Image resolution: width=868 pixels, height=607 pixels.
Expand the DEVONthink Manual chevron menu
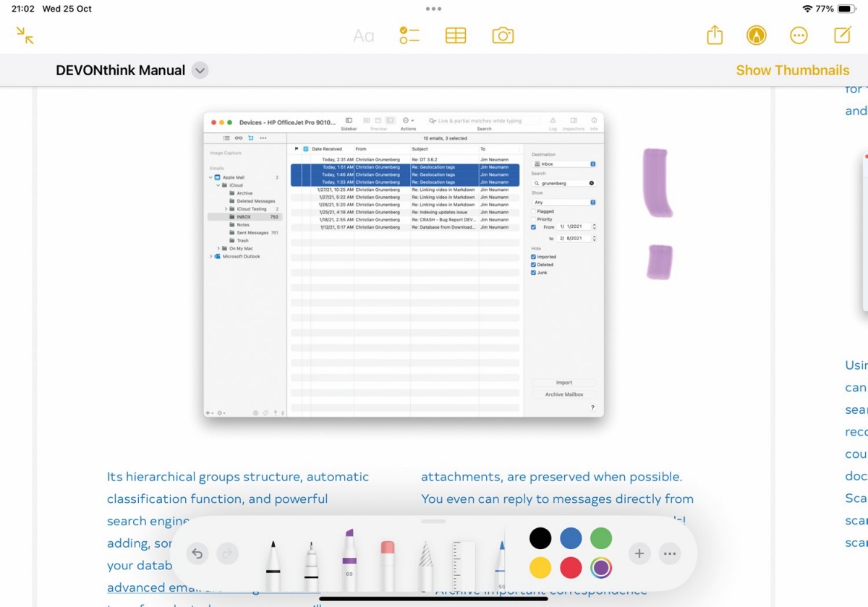coord(200,70)
